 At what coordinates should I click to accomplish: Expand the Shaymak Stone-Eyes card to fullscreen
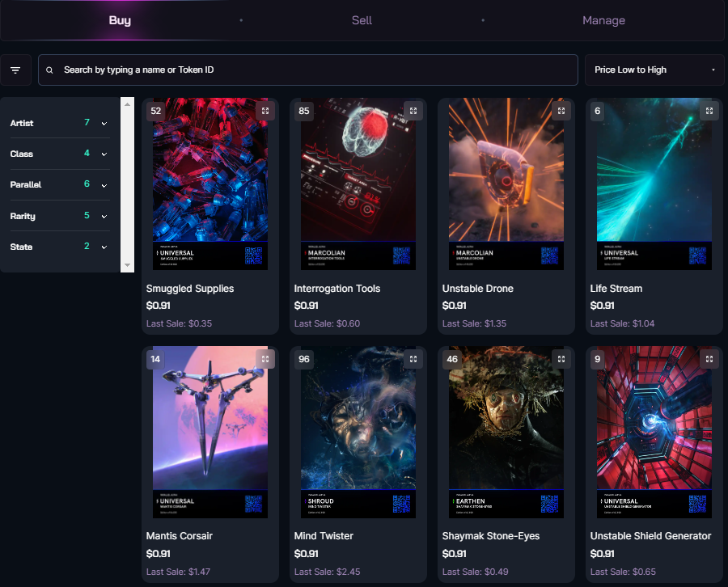point(561,358)
